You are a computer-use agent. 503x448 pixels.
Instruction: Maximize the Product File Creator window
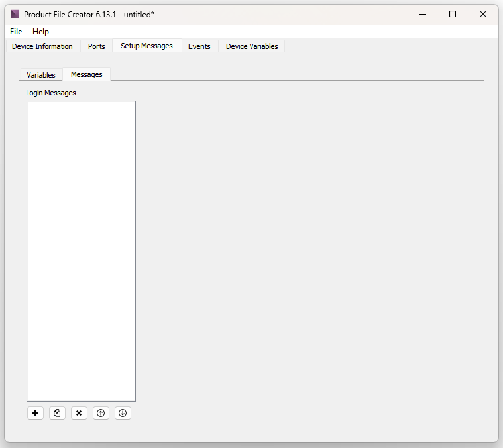453,14
